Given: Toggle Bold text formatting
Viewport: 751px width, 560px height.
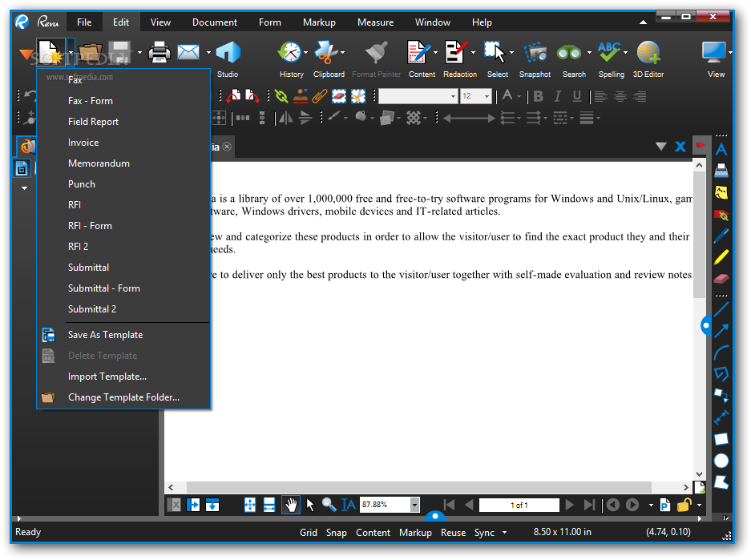Looking at the screenshot, I should 539,96.
